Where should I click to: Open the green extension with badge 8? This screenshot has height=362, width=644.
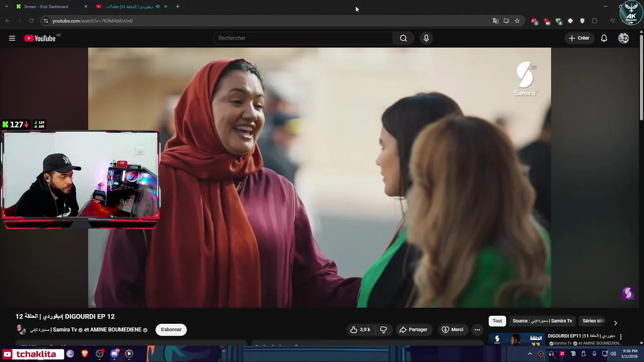pos(558,21)
